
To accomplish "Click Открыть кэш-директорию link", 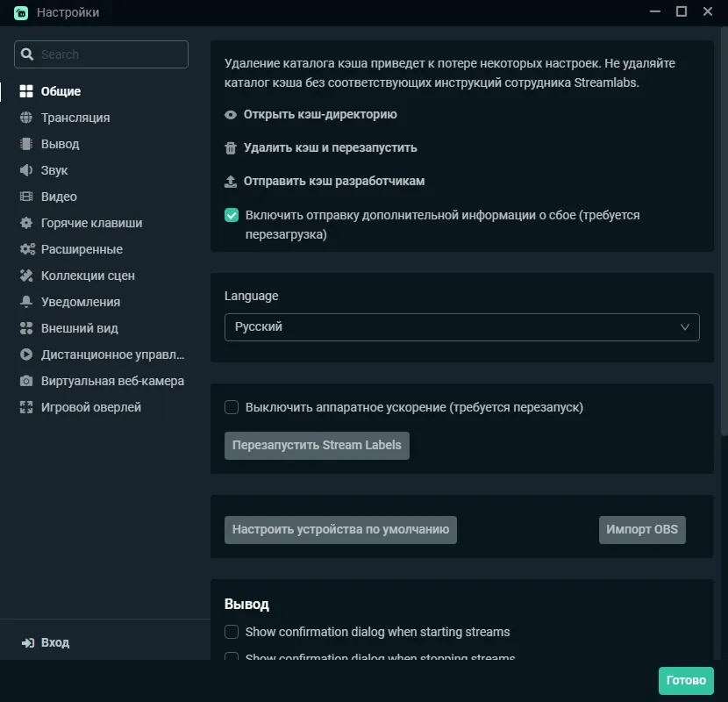I will (320, 115).
